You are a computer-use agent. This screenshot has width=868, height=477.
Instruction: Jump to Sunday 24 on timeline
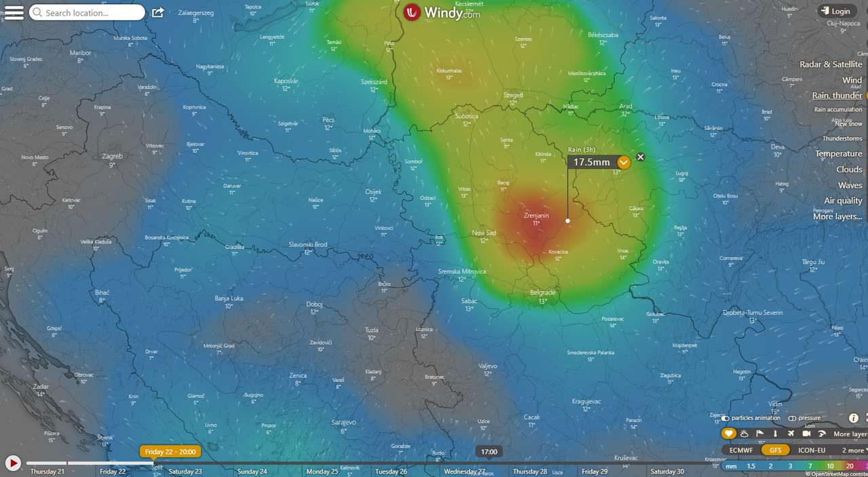pyautogui.click(x=252, y=472)
